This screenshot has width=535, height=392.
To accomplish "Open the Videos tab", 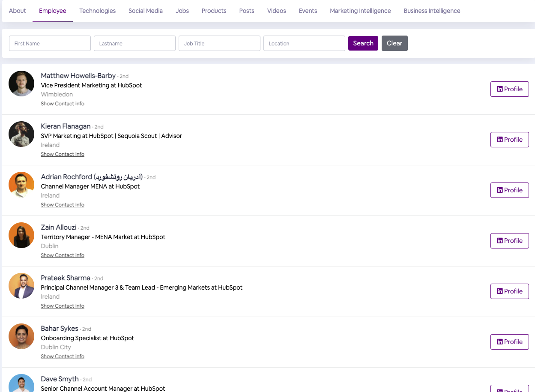I will (x=277, y=11).
